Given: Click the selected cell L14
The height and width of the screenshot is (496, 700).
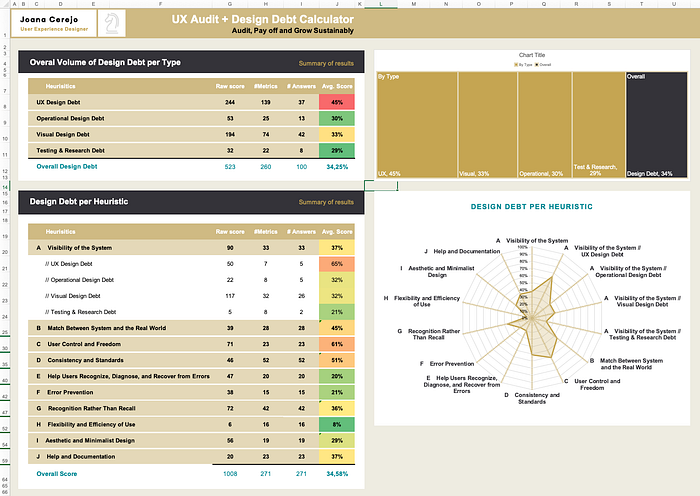Looking at the screenshot, I should coord(381,186).
